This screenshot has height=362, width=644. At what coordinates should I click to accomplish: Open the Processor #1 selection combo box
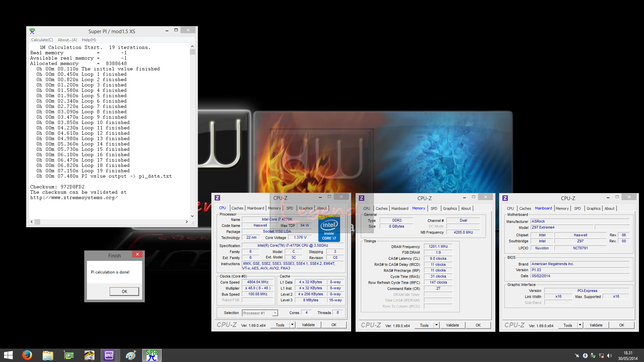click(260, 313)
